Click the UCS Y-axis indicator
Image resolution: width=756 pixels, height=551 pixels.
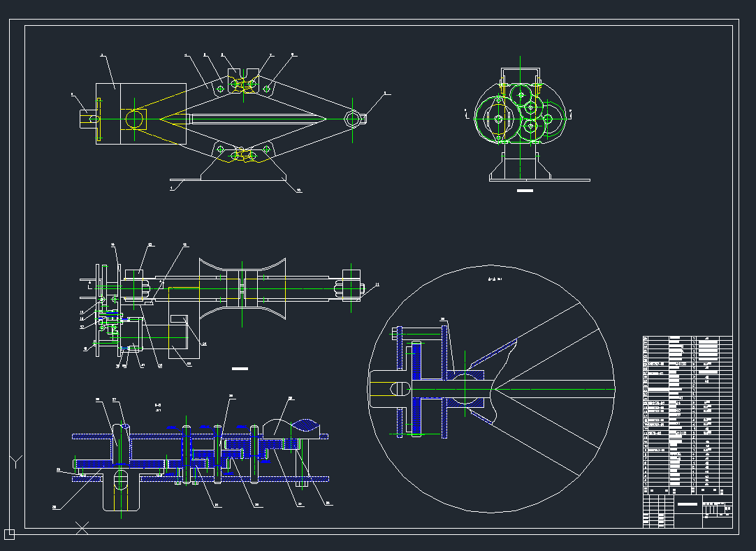[x=15, y=462]
